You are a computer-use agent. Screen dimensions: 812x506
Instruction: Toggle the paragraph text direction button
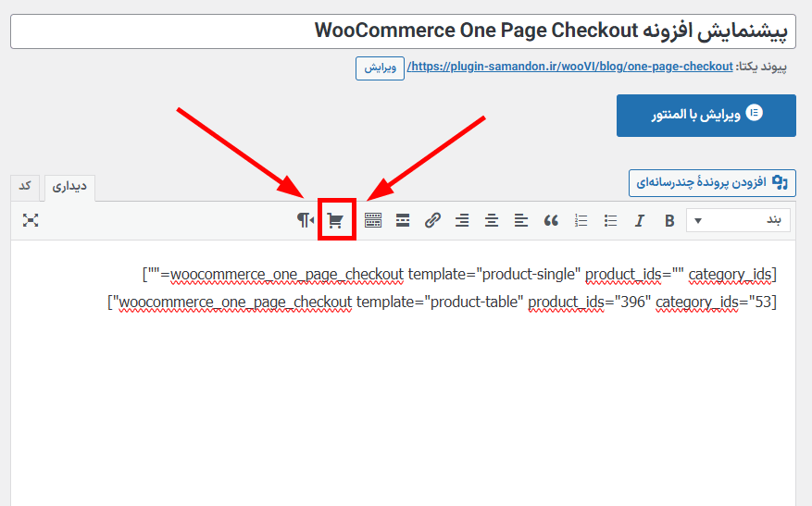pos(305,220)
